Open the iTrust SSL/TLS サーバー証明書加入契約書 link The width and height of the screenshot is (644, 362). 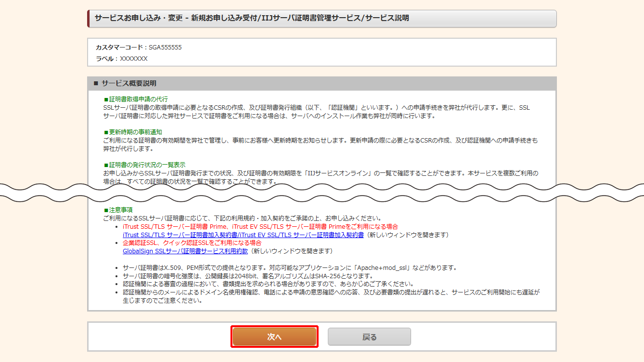243,235
